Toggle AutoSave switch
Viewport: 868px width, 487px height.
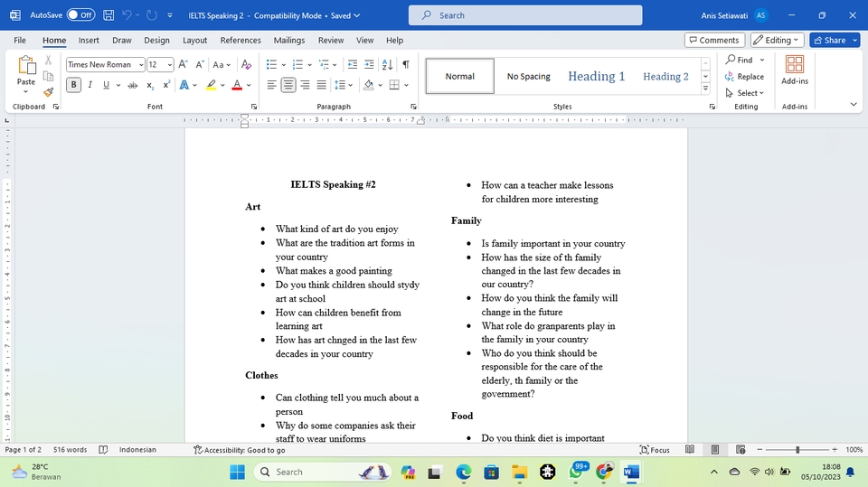pyautogui.click(x=80, y=15)
